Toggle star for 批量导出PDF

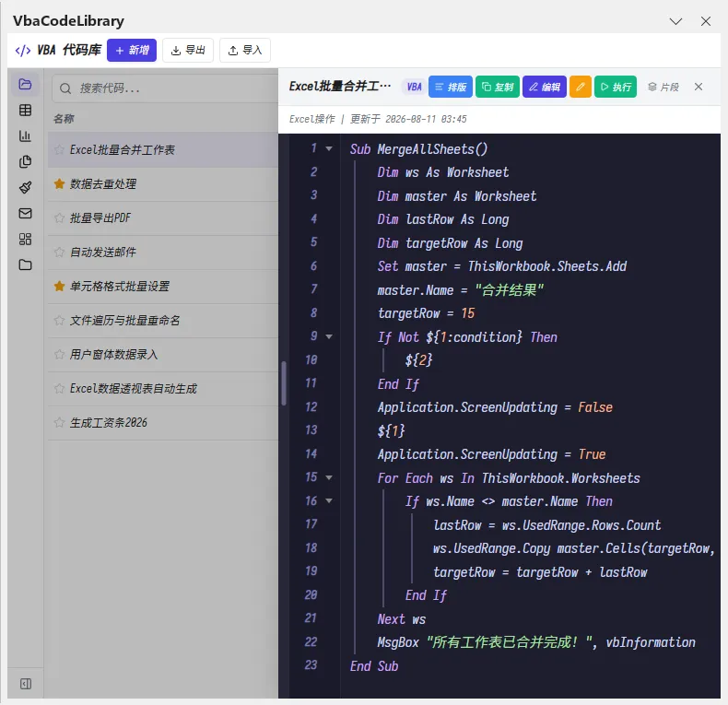pos(59,217)
